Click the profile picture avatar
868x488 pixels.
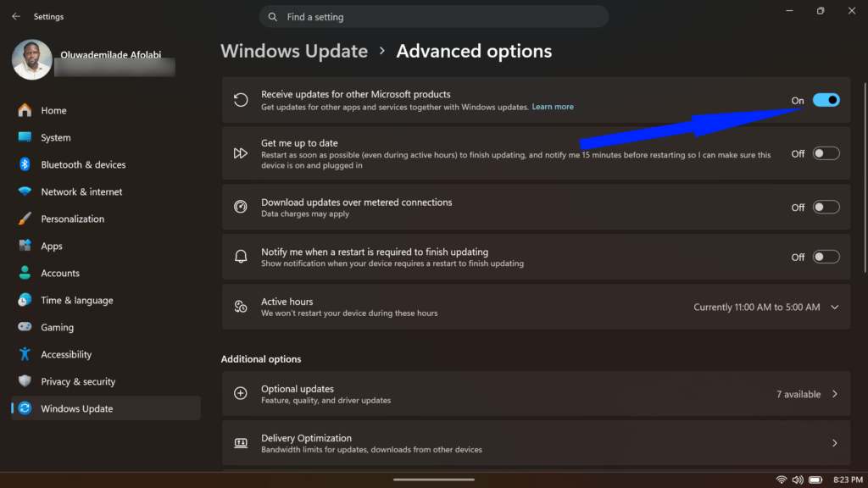32,59
